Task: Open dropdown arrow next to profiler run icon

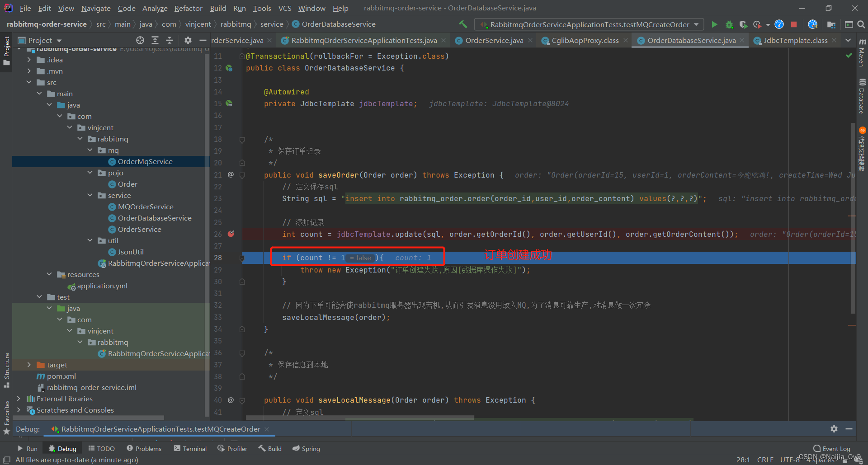Action: [x=768, y=25]
